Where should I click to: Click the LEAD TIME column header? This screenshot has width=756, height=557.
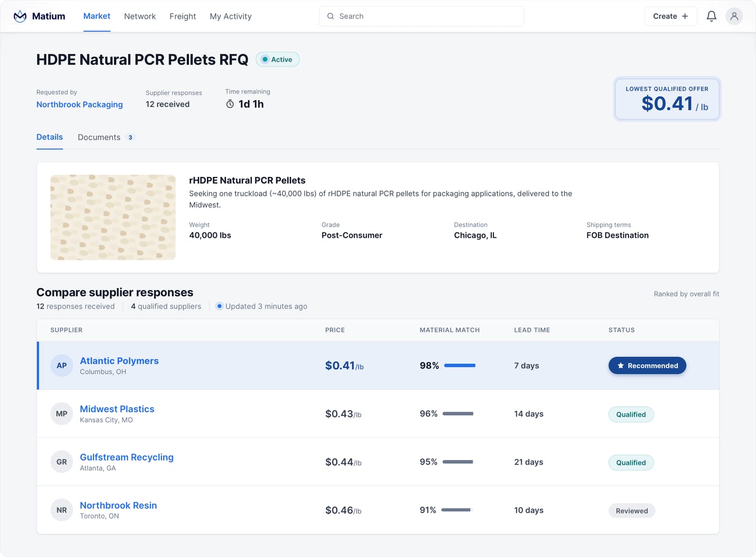point(532,330)
